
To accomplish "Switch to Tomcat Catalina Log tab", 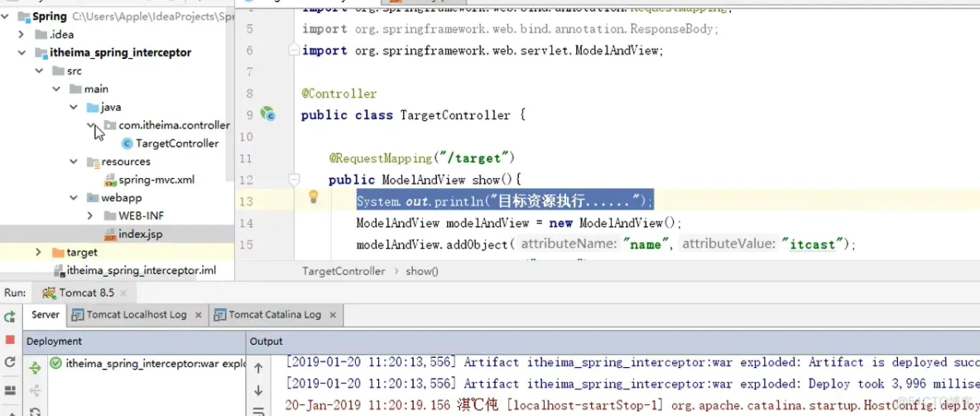I will (x=275, y=315).
